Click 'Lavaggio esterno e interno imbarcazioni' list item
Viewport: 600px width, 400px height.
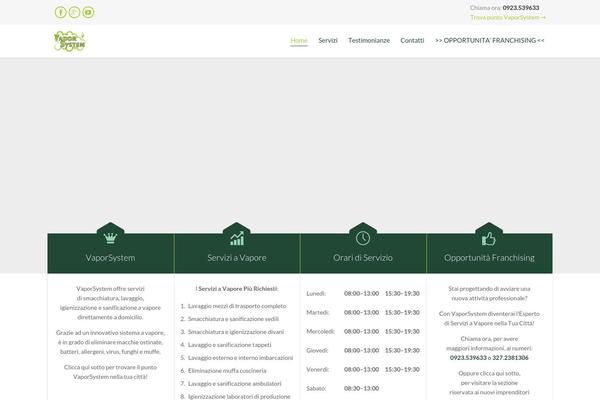click(x=240, y=358)
